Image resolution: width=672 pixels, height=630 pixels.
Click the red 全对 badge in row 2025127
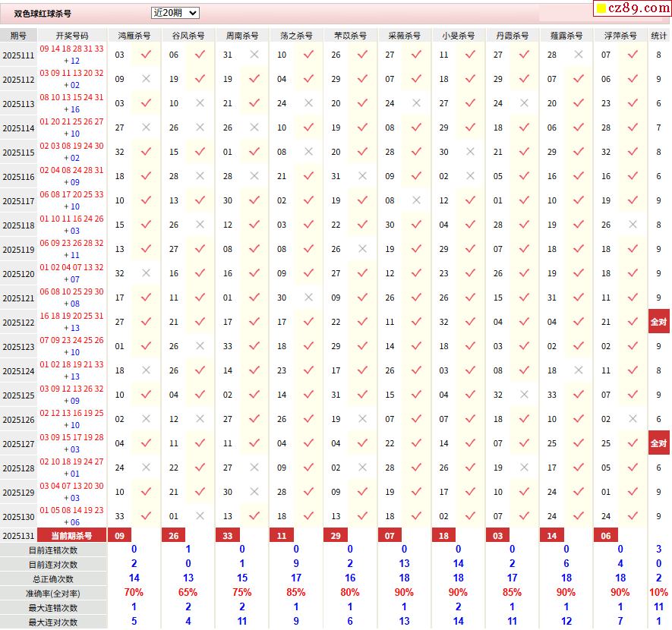(x=659, y=443)
